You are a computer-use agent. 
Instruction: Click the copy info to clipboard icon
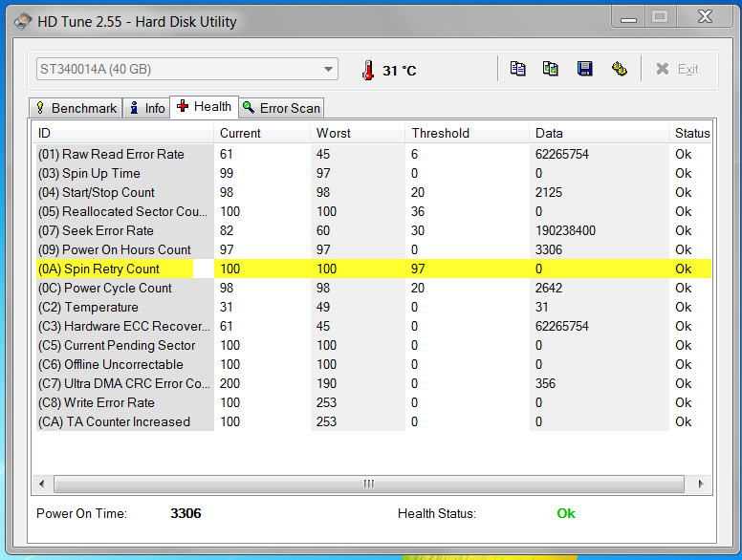coord(517,69)
